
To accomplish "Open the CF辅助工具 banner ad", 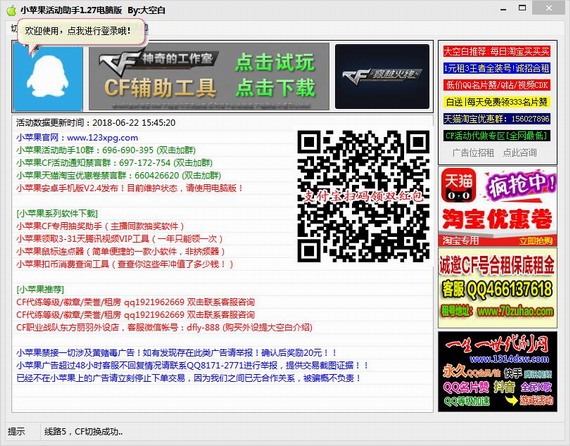I will click(x=209, y=77).
